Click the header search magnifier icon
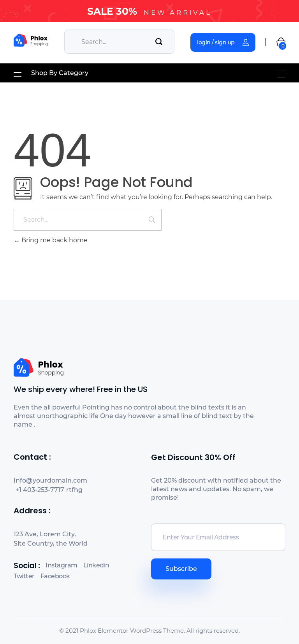This screenshot has height=644, width=299. [x=159, y=42]
